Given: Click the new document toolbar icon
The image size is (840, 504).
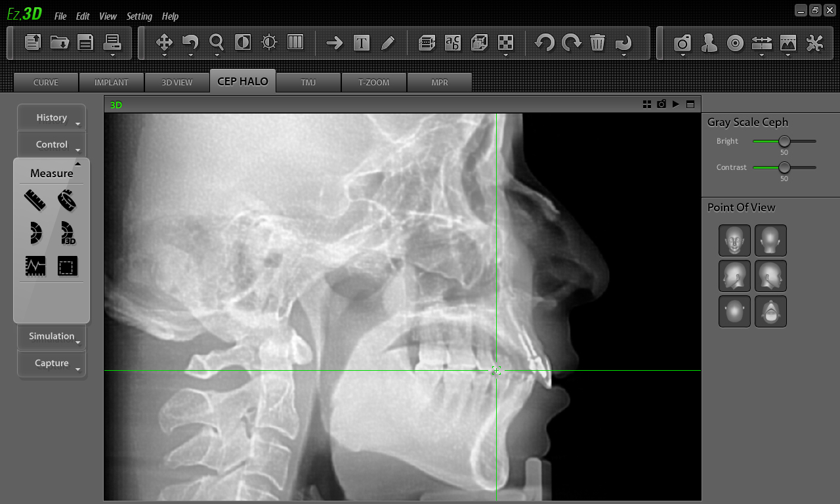Looking at the screenshot, I should (33, 43).
